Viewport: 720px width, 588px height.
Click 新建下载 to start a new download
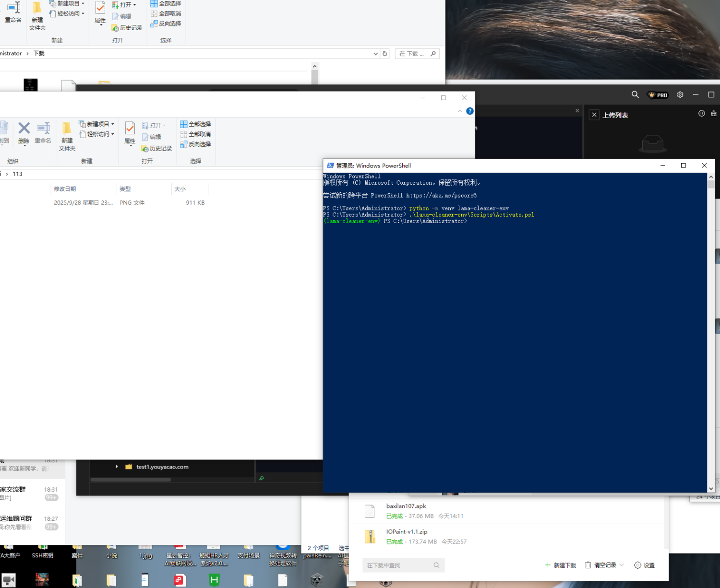561,565
